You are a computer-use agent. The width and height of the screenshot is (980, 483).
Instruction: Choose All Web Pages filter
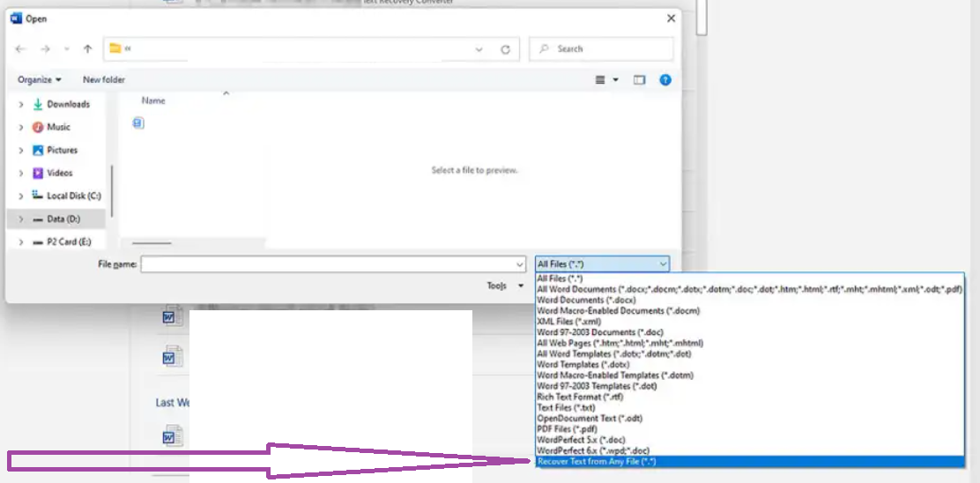click(749, 343)
